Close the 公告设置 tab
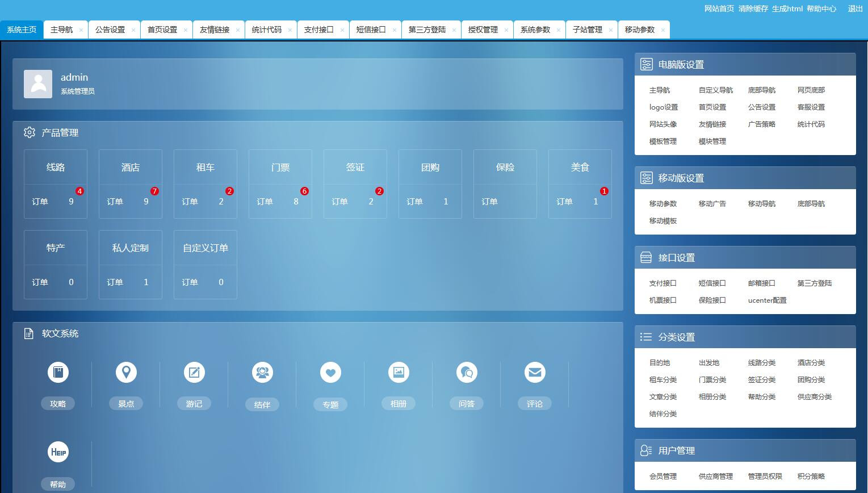Image resolution: width=868 pixels, height=493 pixels. 133,30
